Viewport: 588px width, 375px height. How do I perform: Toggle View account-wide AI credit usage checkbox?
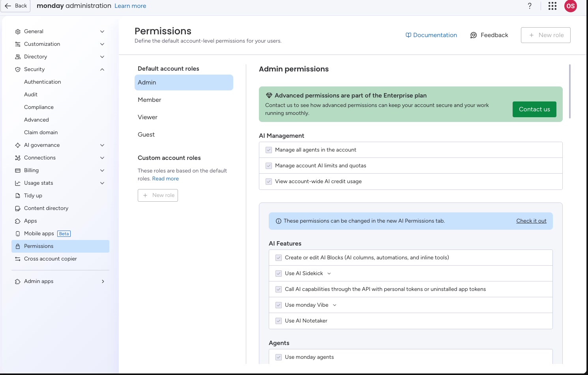269,182
